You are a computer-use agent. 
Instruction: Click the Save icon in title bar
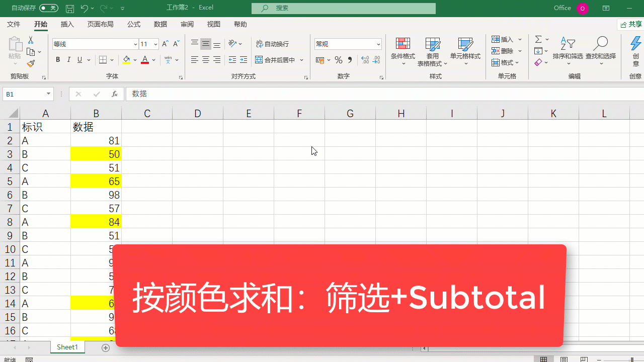(x=70, y=8)
